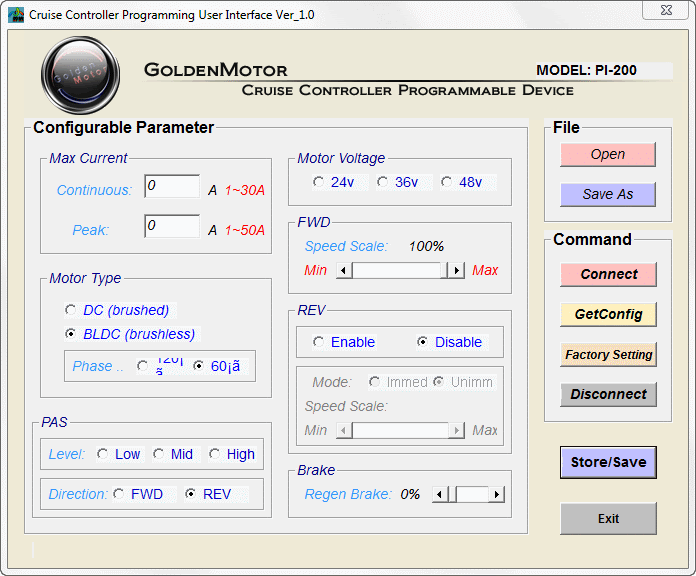The width and height of the screenshot is (696, 576).
Task: Click FWD speed scale left arrow
Action: click(344, 270)
